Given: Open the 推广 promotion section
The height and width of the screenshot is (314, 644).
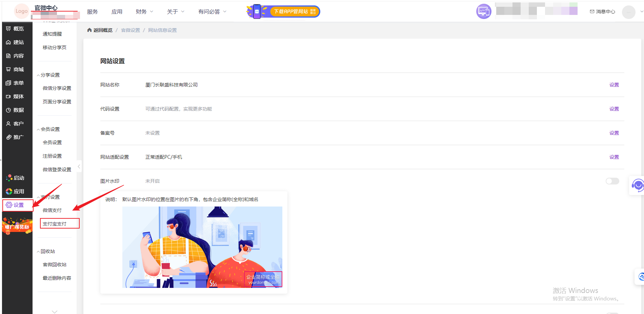Looking at the screenshot, I should 15,137.
